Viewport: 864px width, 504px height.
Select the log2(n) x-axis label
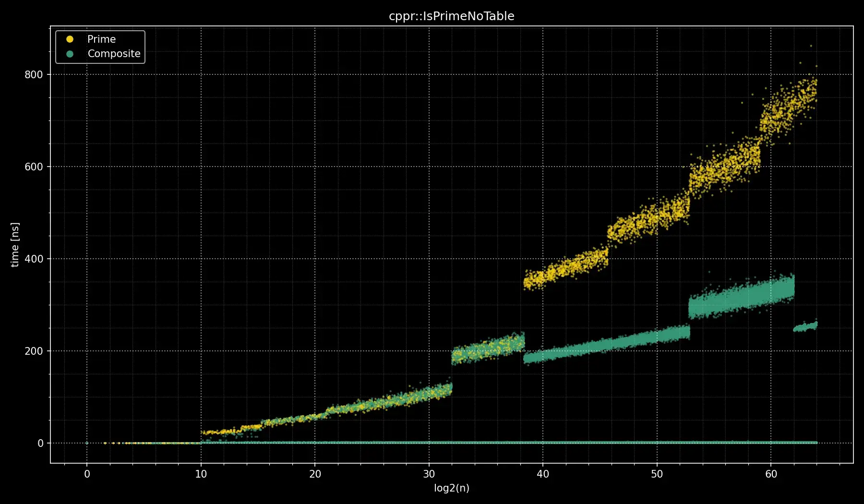451,488
